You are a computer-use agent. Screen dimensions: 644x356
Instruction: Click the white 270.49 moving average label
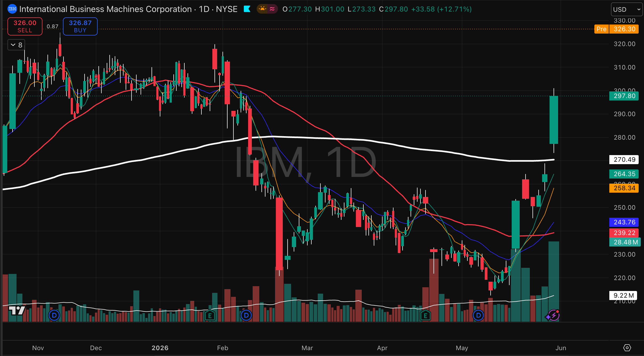[x=624, y=160]
